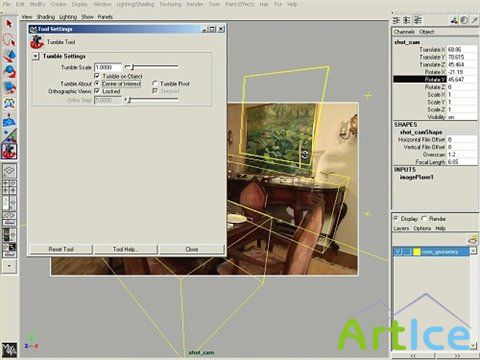
Task: Choose the Move tool cone icon
Action: pos(9,56)
